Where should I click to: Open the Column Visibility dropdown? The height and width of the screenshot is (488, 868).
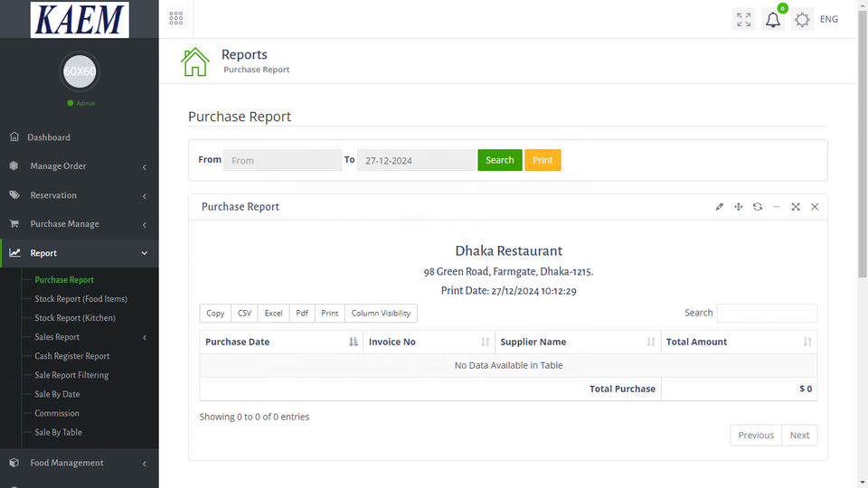[x=381, y=314]
